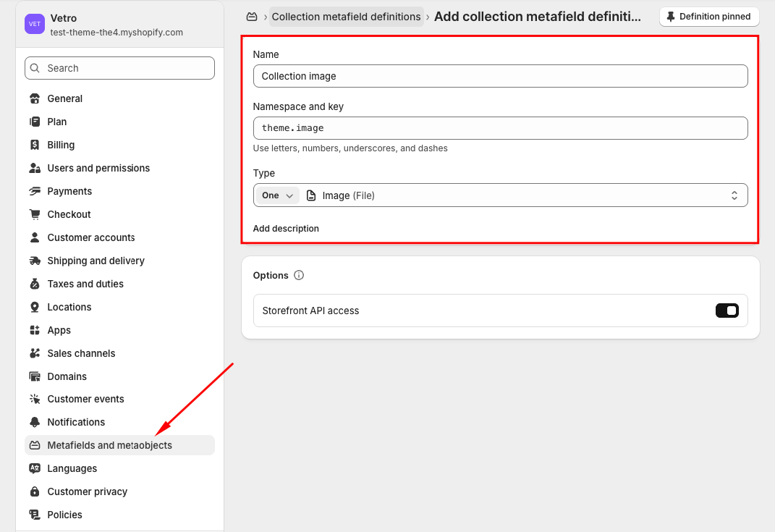Click the Name input field
The height and width of the screenshot is (532, 775).
[x=500, y=76]
